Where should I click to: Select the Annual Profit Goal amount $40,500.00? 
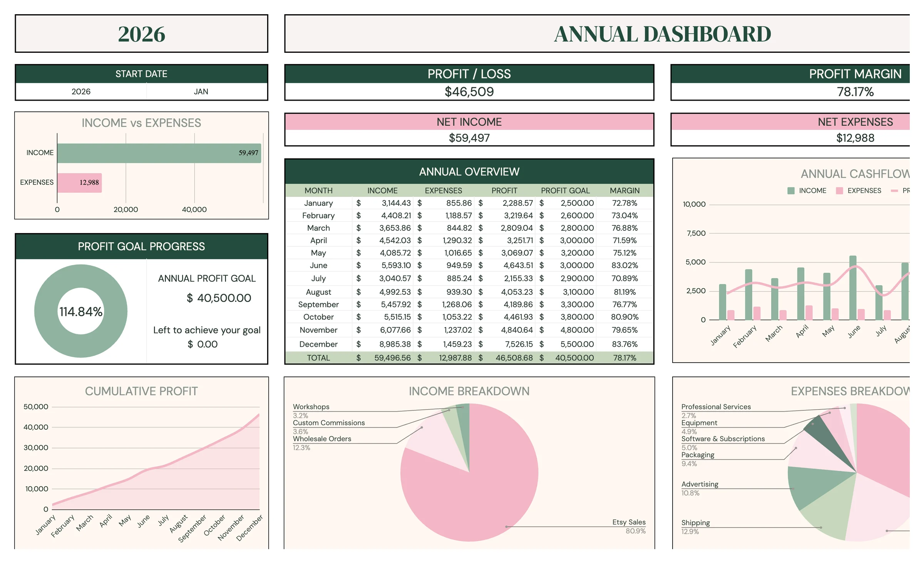tap(219, 298)
